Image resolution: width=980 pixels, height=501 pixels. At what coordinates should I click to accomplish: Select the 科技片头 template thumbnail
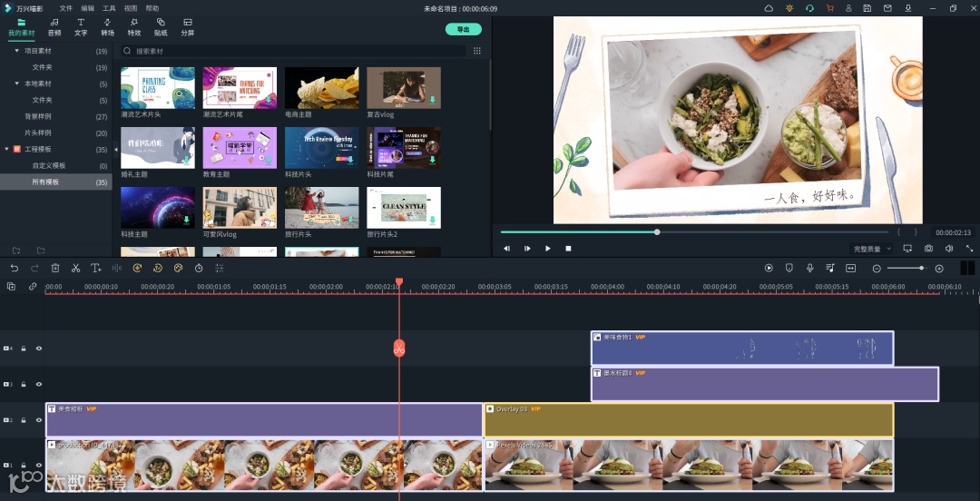point(322,148)
